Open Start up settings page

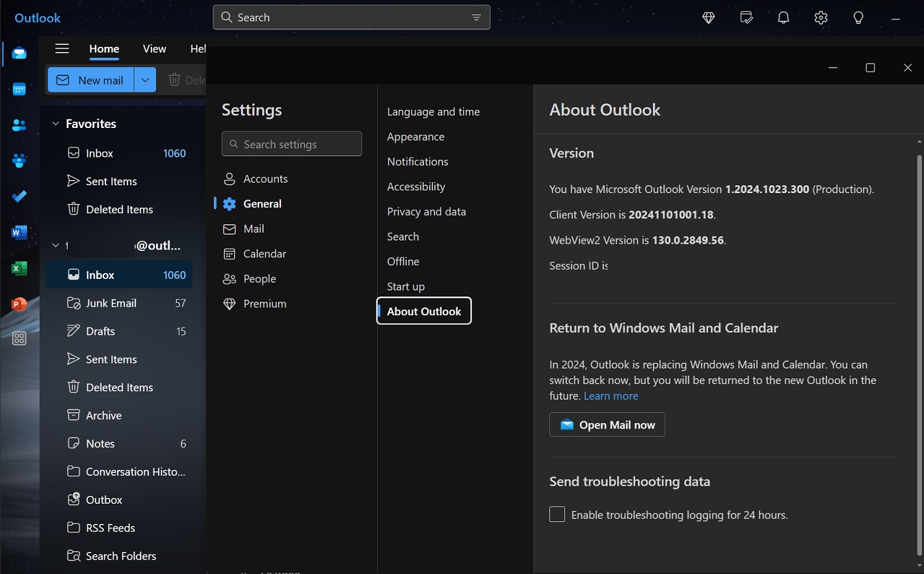click(x=406, y=286)
